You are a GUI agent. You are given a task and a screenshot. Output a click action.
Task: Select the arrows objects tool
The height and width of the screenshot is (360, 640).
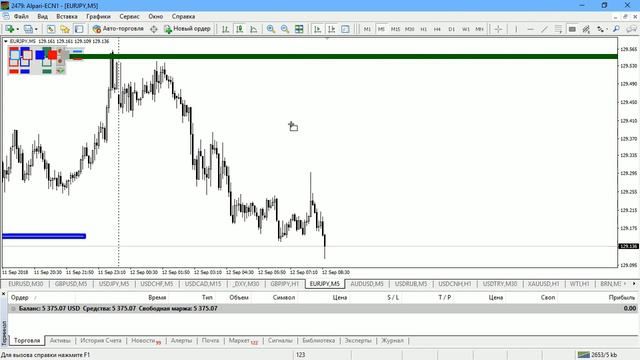[x=599, y=29]
